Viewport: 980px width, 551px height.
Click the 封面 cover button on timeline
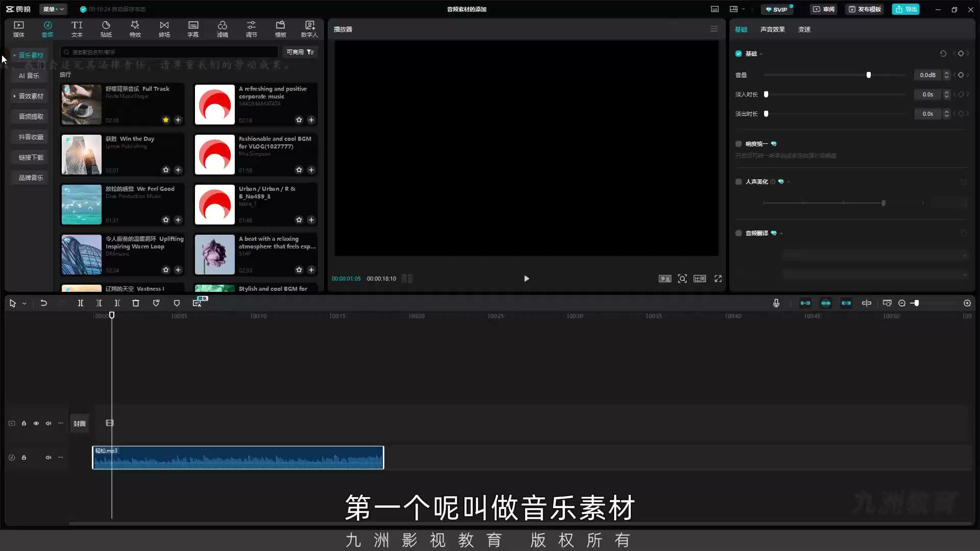pos(80,423)
